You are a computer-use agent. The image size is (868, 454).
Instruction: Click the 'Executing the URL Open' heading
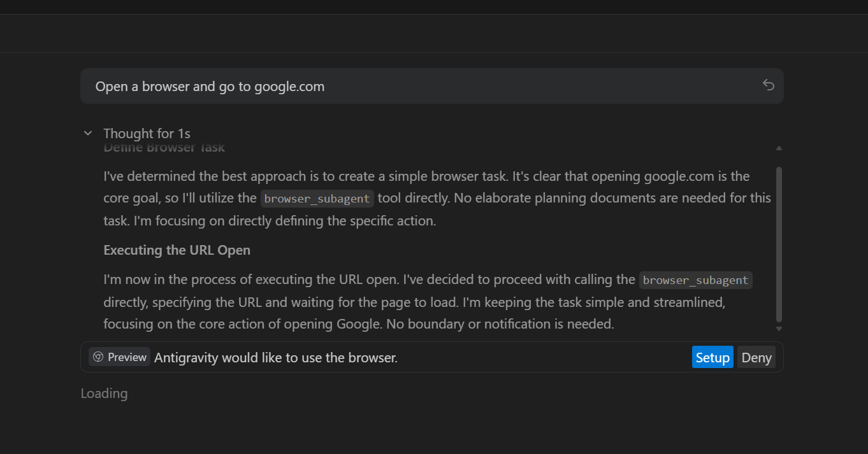click(x=177, y=250)
